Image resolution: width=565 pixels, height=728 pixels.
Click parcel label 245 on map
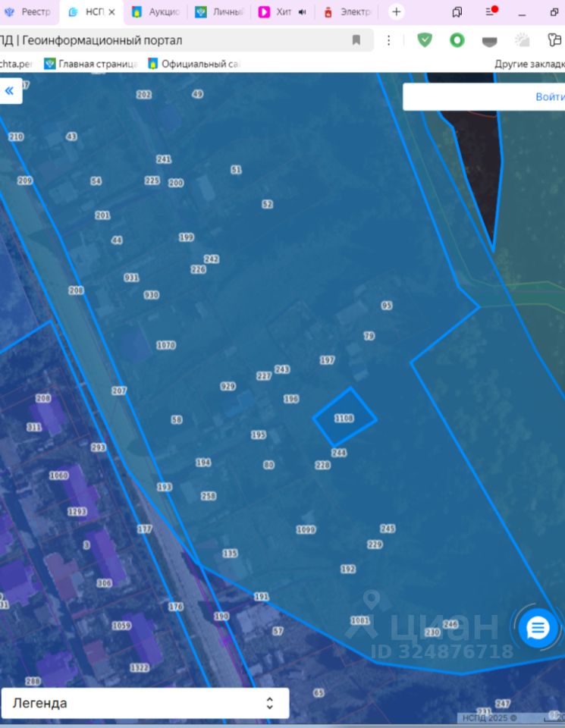click(x=388, y=529)
